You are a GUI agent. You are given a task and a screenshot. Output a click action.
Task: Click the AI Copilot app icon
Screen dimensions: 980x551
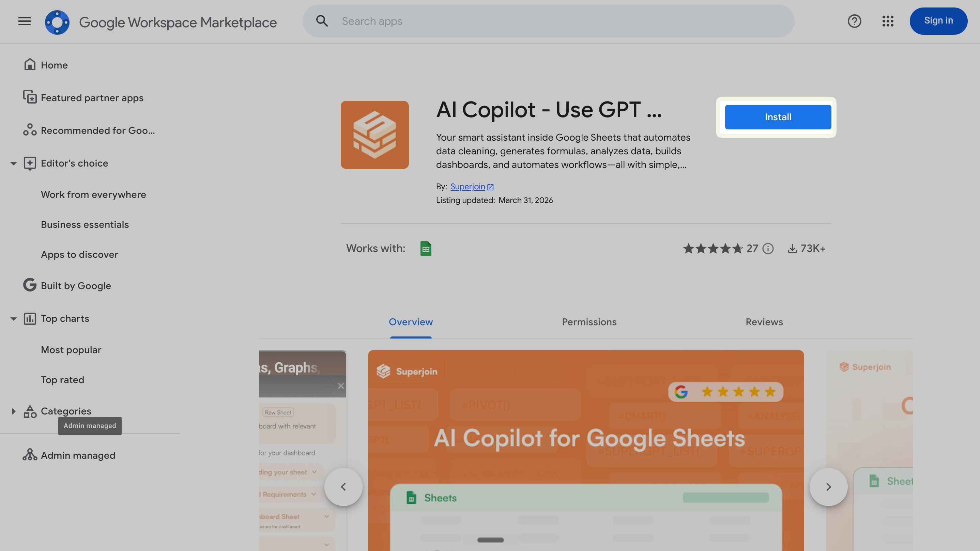[374, 135]
